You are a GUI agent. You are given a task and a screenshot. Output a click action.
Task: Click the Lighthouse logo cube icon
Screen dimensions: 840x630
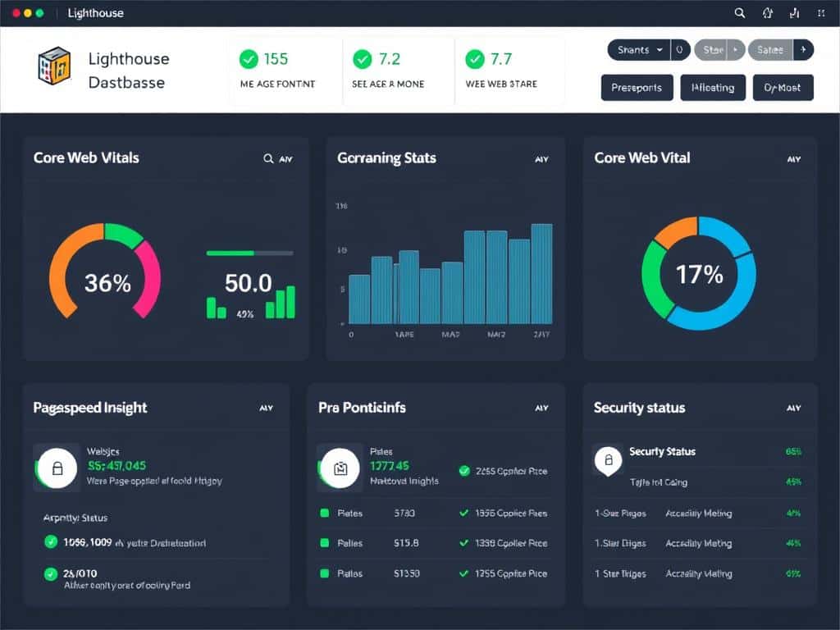coord(55,68)
